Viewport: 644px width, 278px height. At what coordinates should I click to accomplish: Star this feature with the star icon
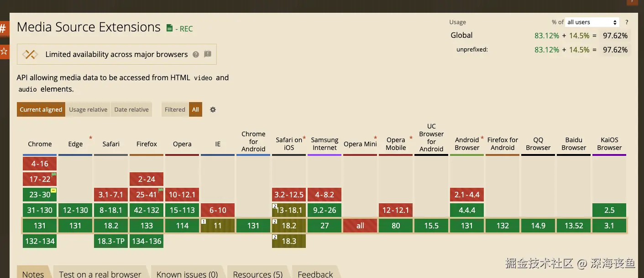4,51
